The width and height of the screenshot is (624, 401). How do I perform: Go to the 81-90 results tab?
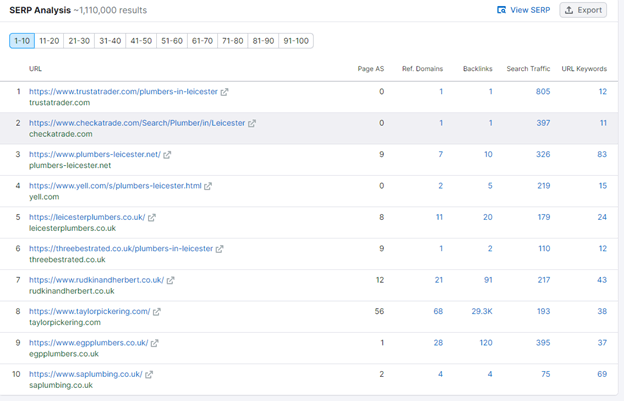coord(263,41)
